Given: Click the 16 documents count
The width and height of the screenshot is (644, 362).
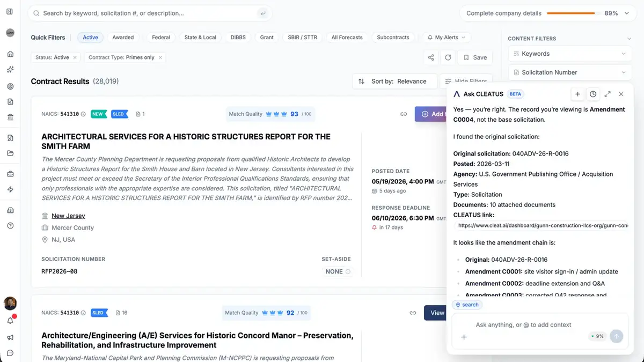Looking at the screenshot, I should (122, 313).
